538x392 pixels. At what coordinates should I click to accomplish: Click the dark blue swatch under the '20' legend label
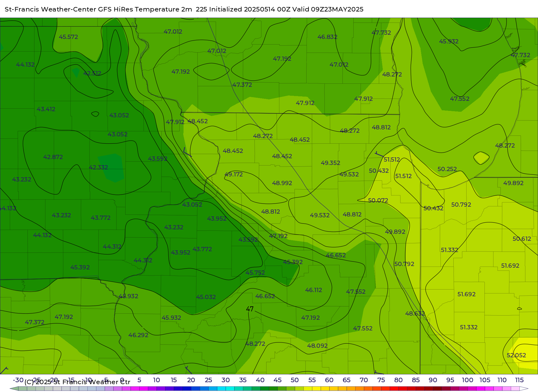pos(187,389)
